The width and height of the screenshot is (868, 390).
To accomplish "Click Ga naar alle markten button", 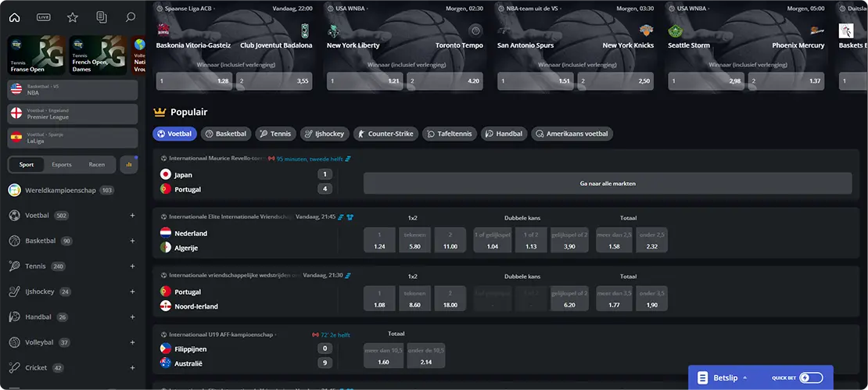I will pos(608,183).
